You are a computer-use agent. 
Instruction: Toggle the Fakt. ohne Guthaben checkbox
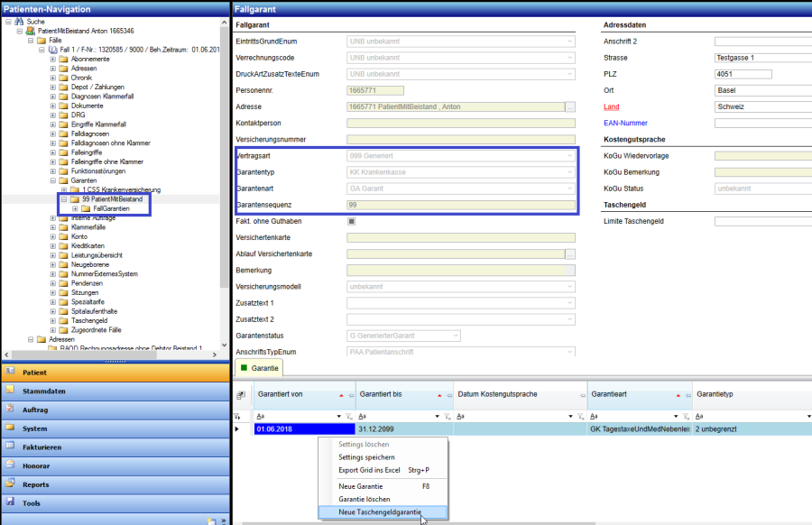352,221
